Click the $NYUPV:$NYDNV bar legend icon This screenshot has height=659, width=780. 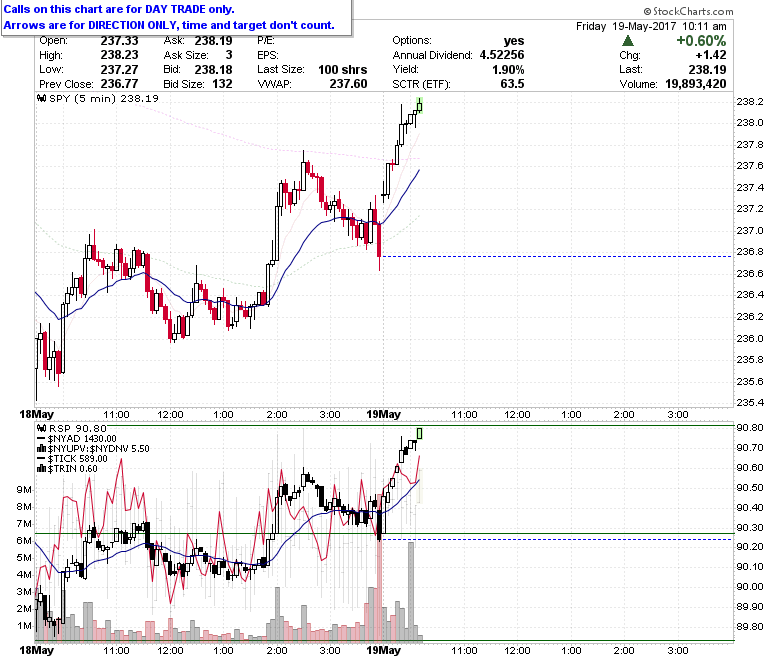pyautogui.click(x=42, y=449)
